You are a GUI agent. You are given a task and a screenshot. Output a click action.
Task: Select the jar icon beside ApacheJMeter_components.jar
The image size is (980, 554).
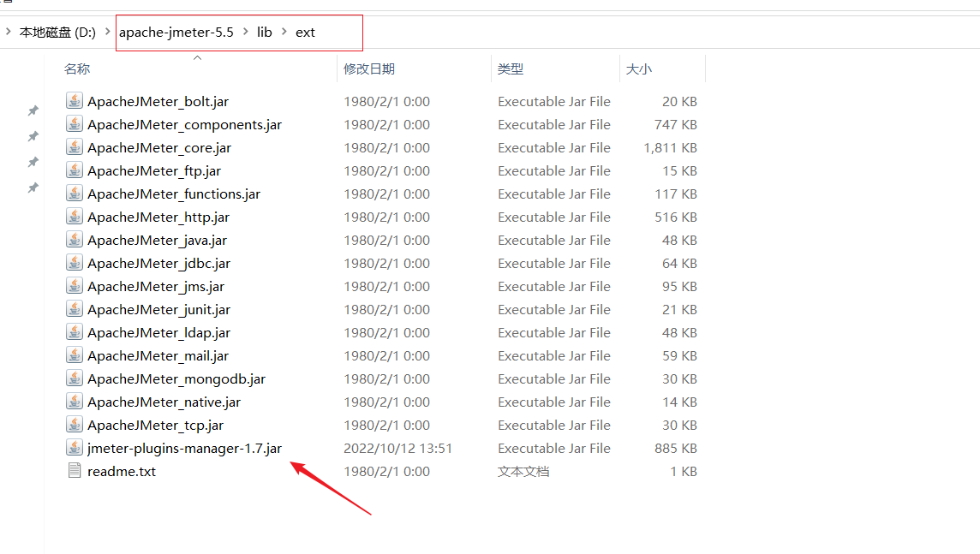(75, 123)
